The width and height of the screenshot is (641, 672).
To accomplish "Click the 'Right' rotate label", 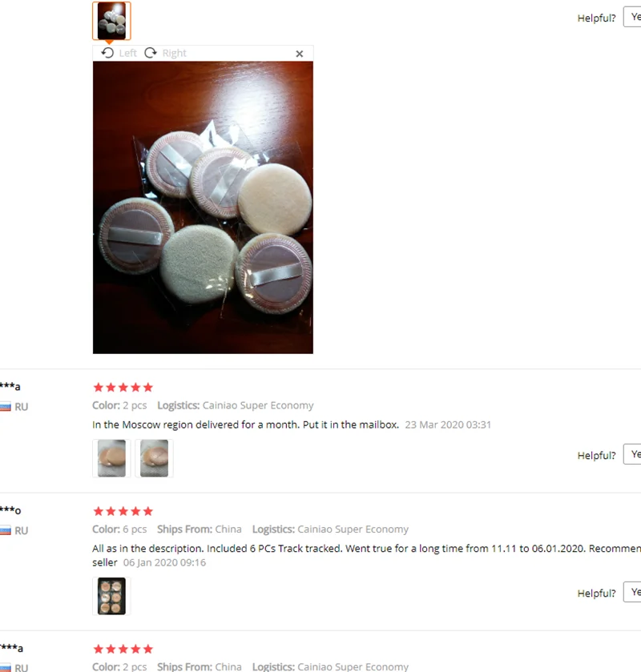I will pos(174,53).
